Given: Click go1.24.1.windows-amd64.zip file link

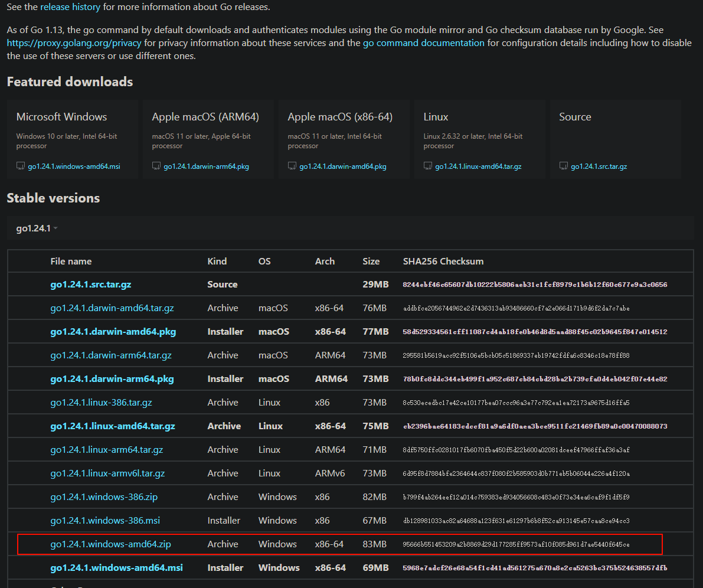Looking at the screenshot, I should (x=111, y=544).
